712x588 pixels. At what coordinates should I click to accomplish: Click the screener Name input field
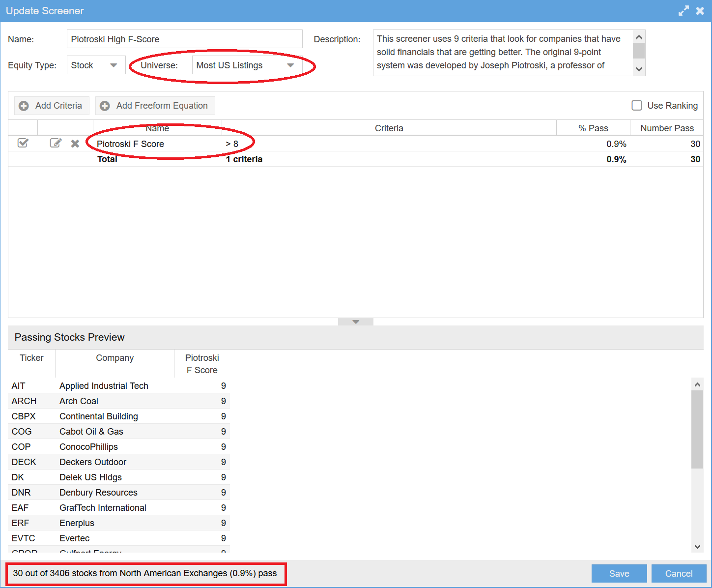(x=184, y=39)
